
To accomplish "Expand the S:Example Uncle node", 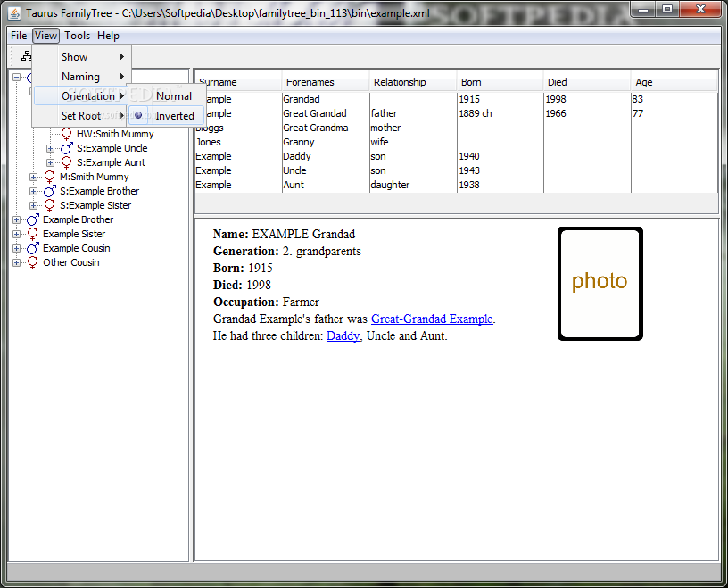I will (x=50, y=149).
